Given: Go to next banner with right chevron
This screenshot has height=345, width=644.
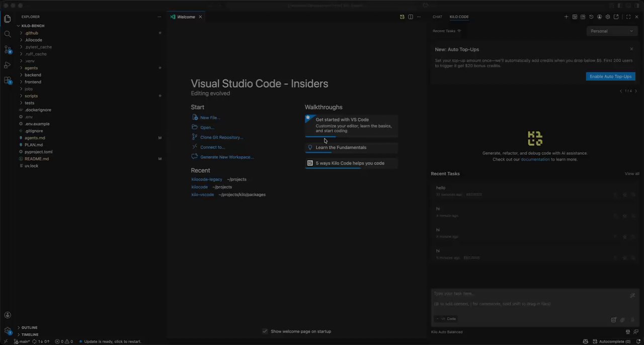Looking at the screenshot, I should pos(636,91).
